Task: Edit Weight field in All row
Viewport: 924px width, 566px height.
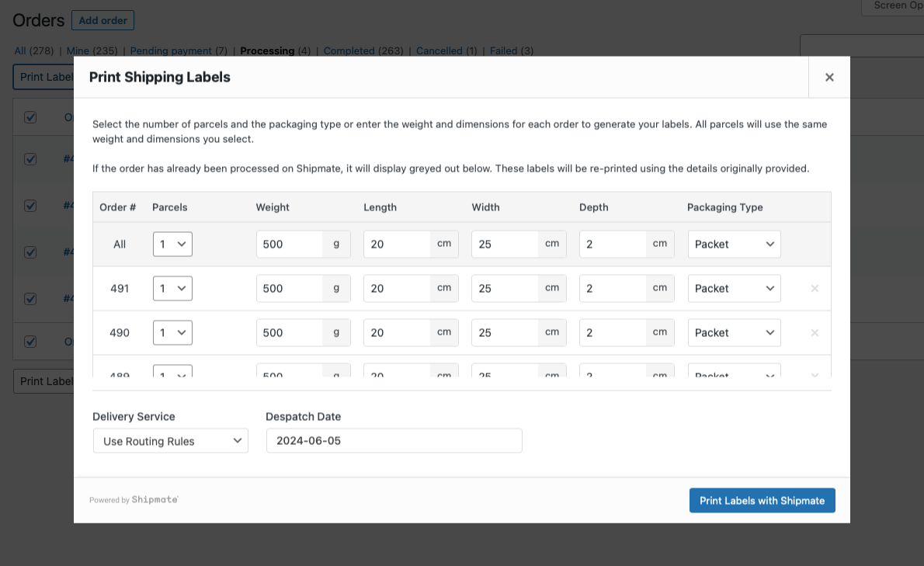Action: 290,244
